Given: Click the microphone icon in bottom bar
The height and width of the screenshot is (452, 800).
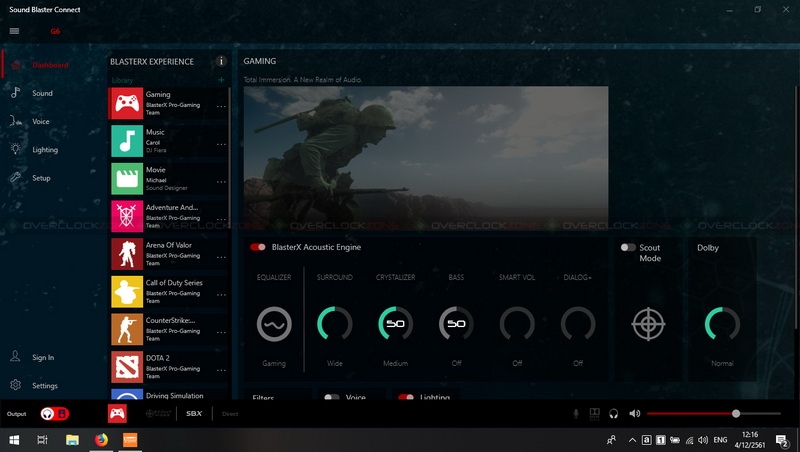Looking at the screenshot, I should (x=576, y=414).
